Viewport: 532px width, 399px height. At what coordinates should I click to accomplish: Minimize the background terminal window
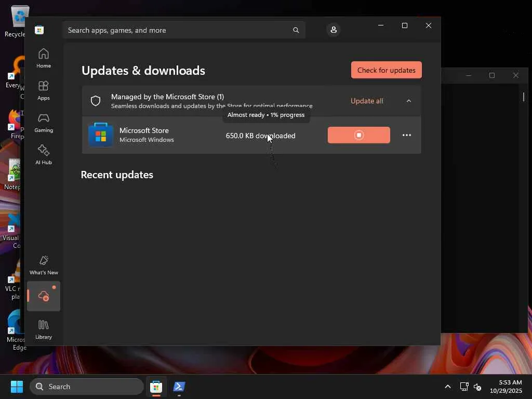click(x=469, y=75)
